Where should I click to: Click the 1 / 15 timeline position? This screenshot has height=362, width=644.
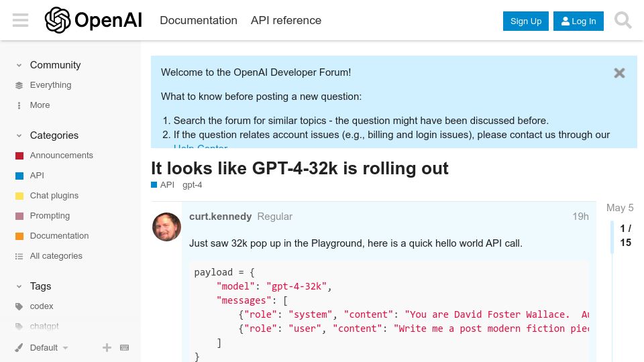click(625, 235)
